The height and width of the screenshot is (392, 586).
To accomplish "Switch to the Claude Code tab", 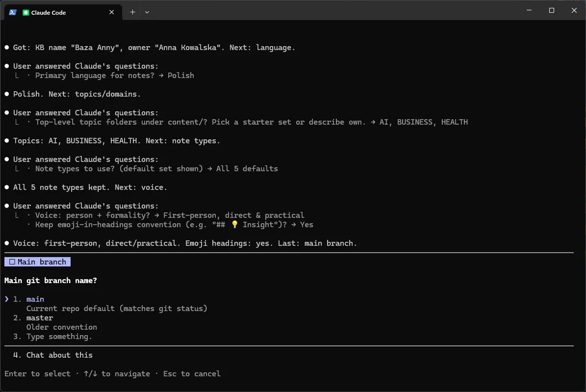I will pyautogui.click(x=63, y=12).
